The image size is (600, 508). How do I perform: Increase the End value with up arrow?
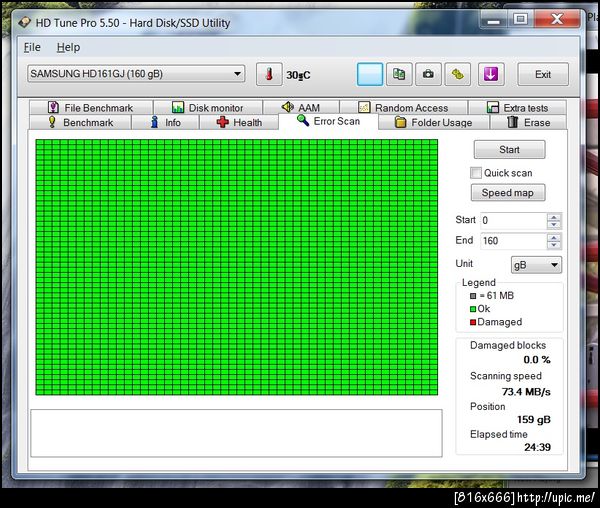[x=554, y=238]
